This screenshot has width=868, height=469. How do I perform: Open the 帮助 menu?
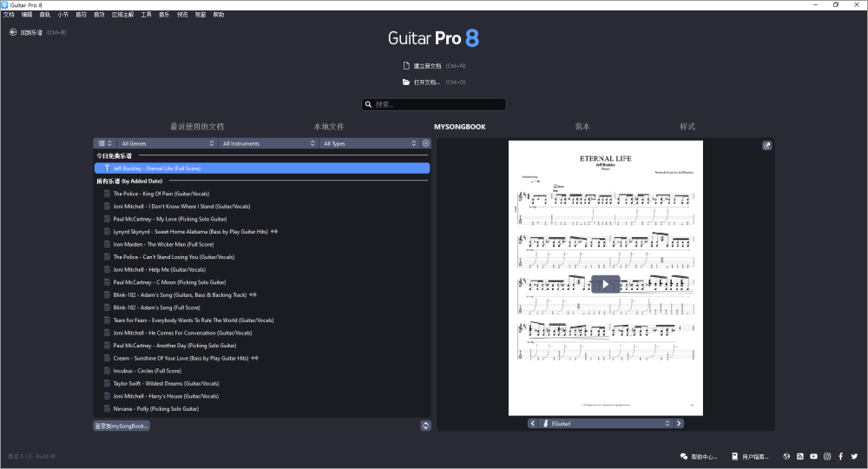[x=219, y=15]
